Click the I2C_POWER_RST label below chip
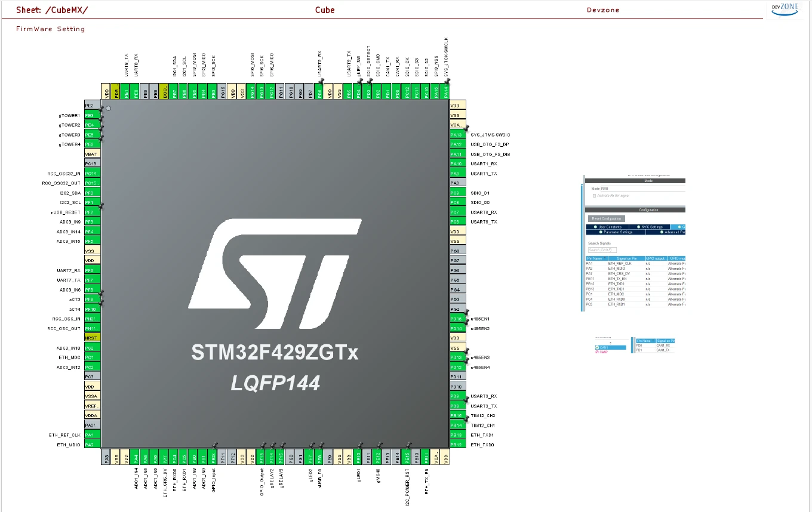This screenshot has width=812, height=512. 407,488
